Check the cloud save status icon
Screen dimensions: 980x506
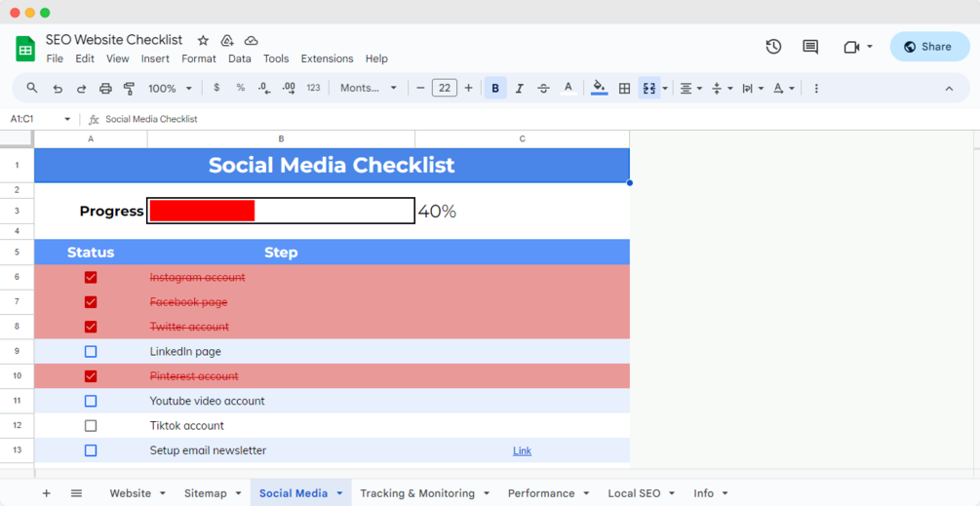click(252, 41)
